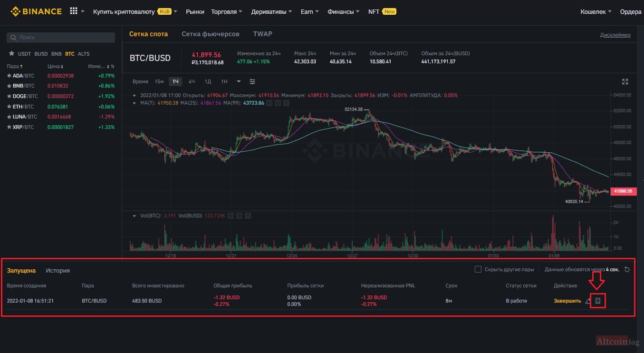
Task: Open Ордера in top bar
Action: 631,11
